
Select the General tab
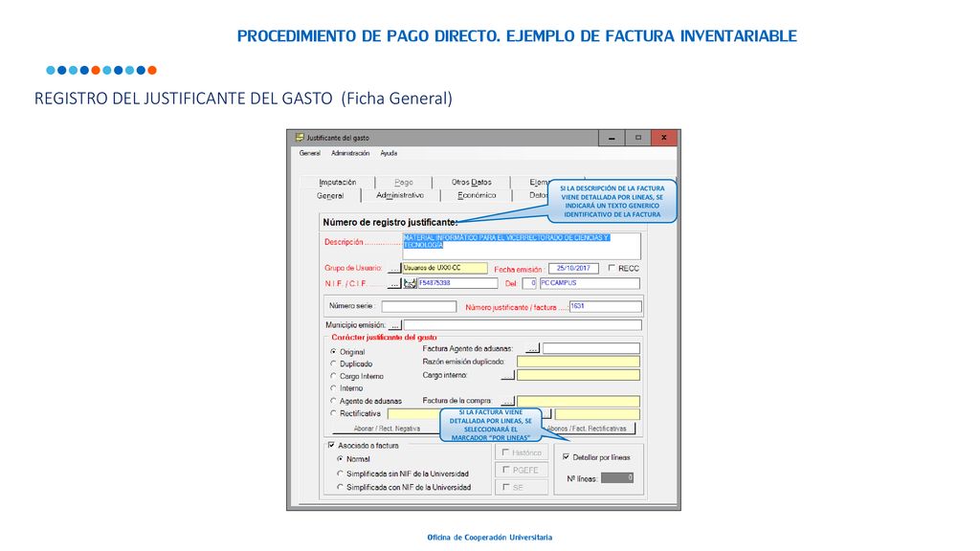(330, 196)
